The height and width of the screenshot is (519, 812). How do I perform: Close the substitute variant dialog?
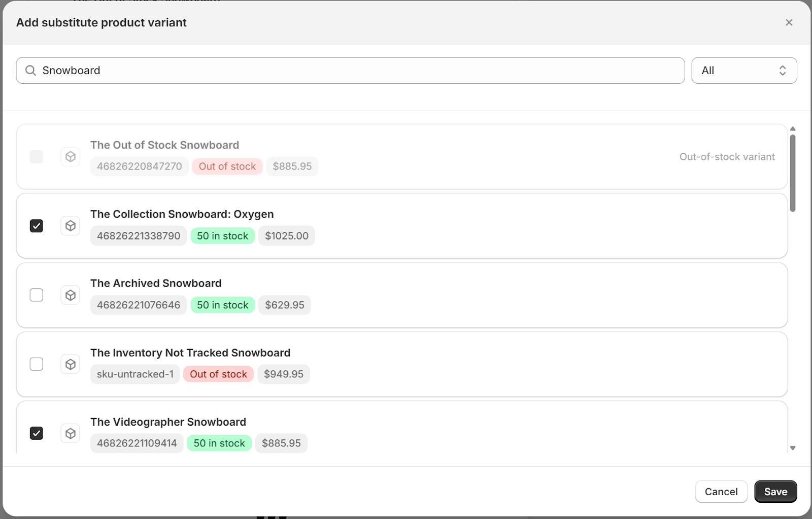(789, 22)
